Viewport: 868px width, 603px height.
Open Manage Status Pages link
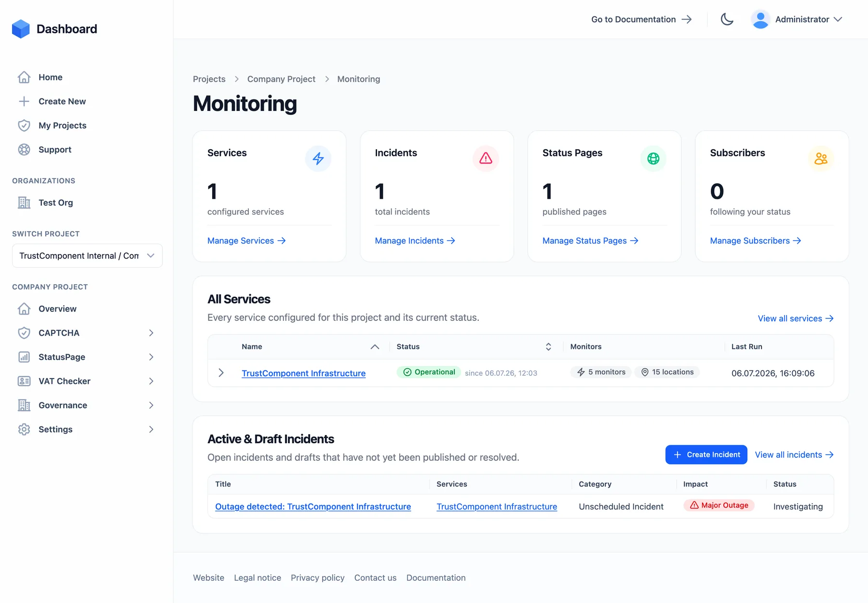coord(590,241)
